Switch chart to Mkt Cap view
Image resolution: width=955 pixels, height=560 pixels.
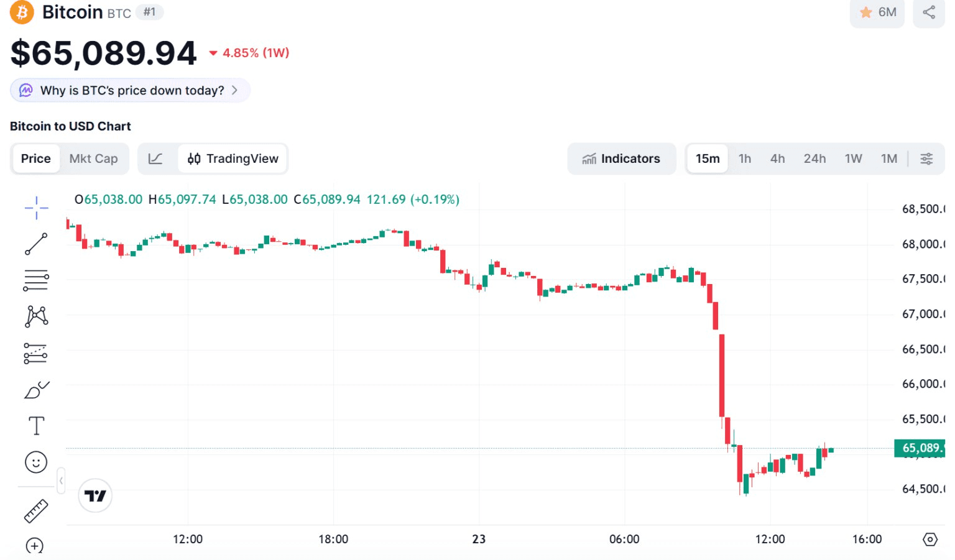[93, 158]
